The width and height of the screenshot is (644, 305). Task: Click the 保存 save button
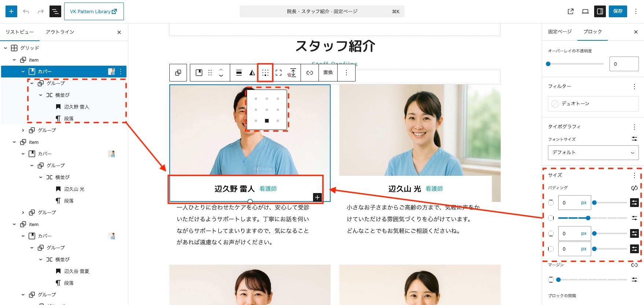(618, 11)
